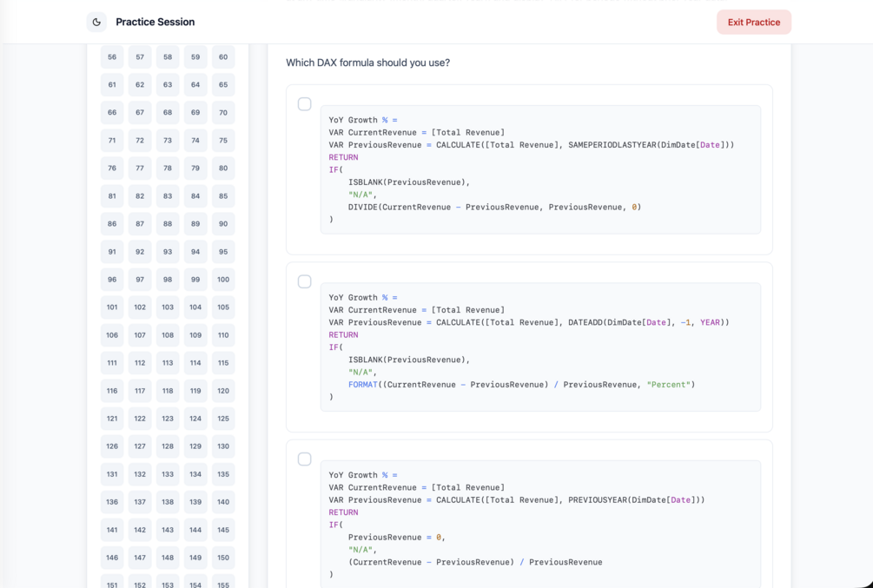Screen dimensions: 873x588
Task: Click the FORMAT Percent formula code block
Action: point(540,347)
